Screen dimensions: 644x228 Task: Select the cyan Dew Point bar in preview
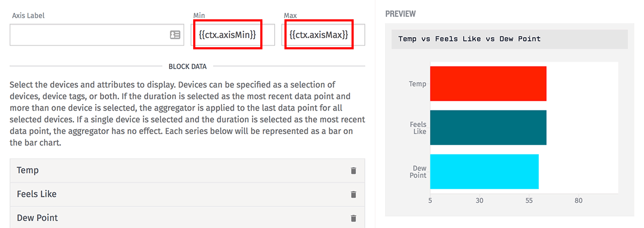pos(485,172)
